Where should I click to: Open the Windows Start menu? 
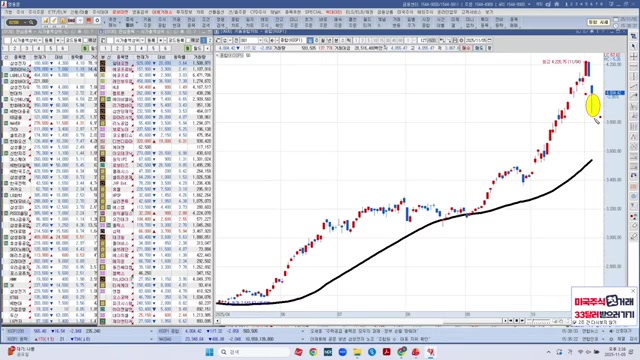[210, 352]
